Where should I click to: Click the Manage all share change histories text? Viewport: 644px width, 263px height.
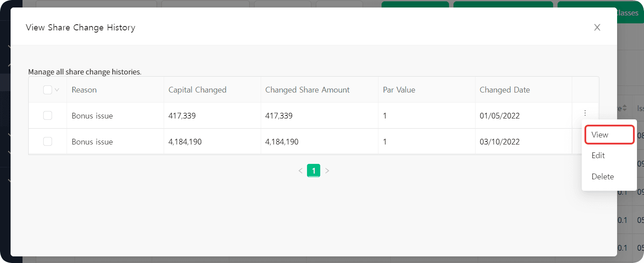click(85, 72)
